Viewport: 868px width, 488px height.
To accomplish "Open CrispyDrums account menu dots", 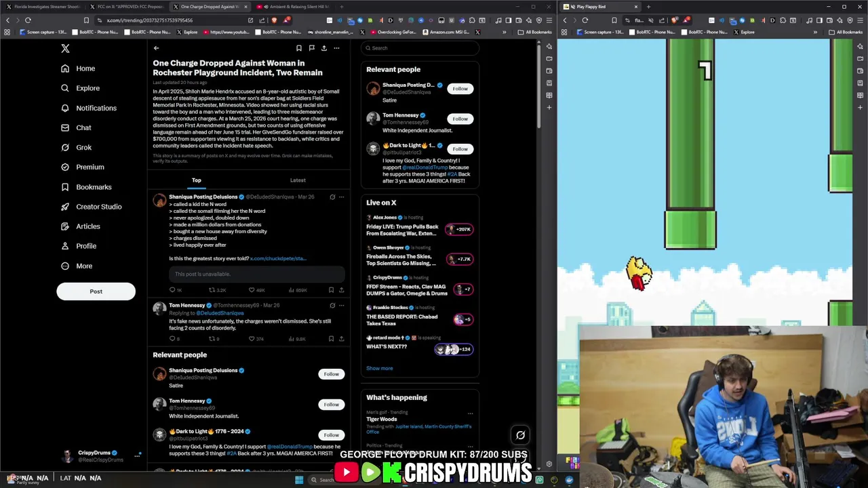I will pos(137,455).
